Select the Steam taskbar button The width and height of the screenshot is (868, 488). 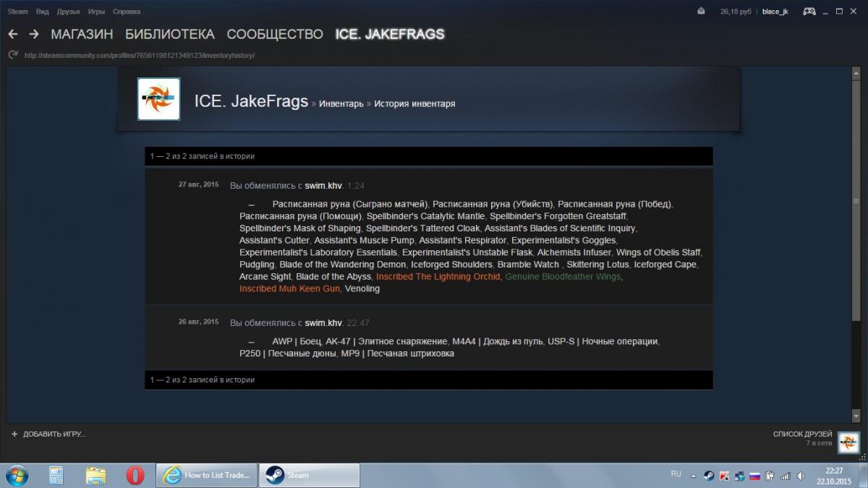tap(309, 475)
